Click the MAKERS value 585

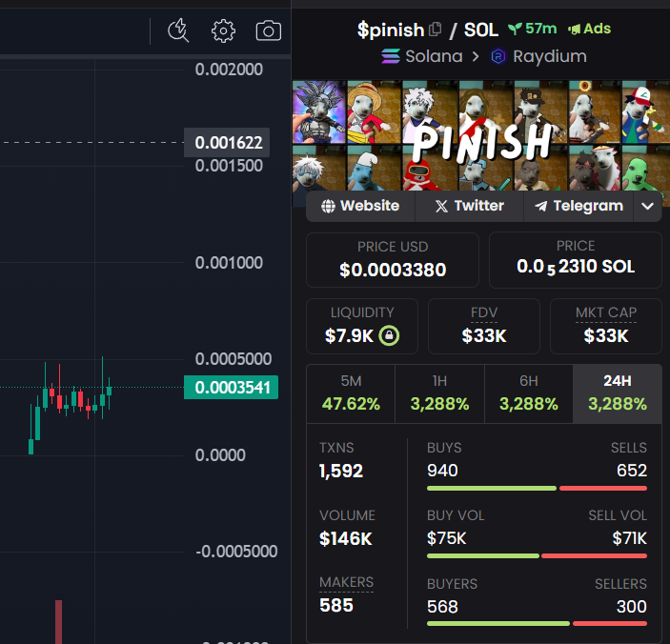coord(336,606)
